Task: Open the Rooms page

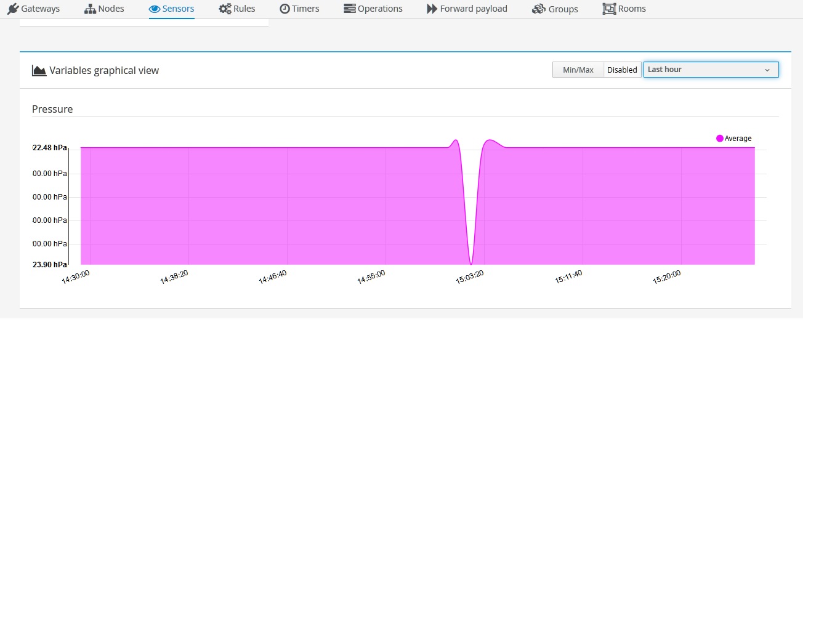Action: (x=624, y=9)
